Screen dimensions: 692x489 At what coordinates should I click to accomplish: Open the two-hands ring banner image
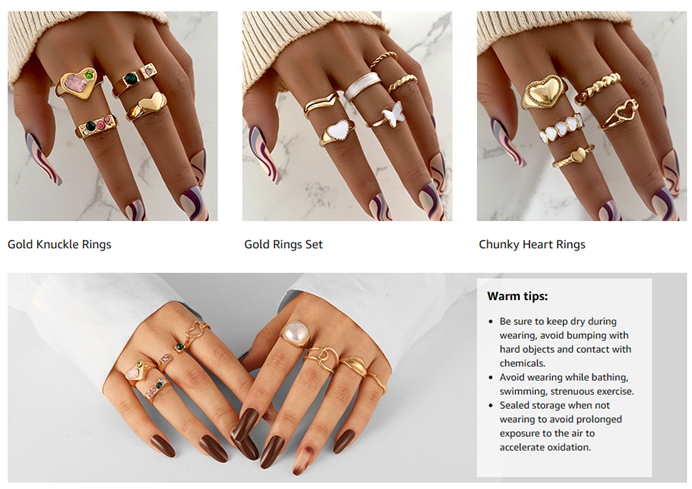click(242, 377)
